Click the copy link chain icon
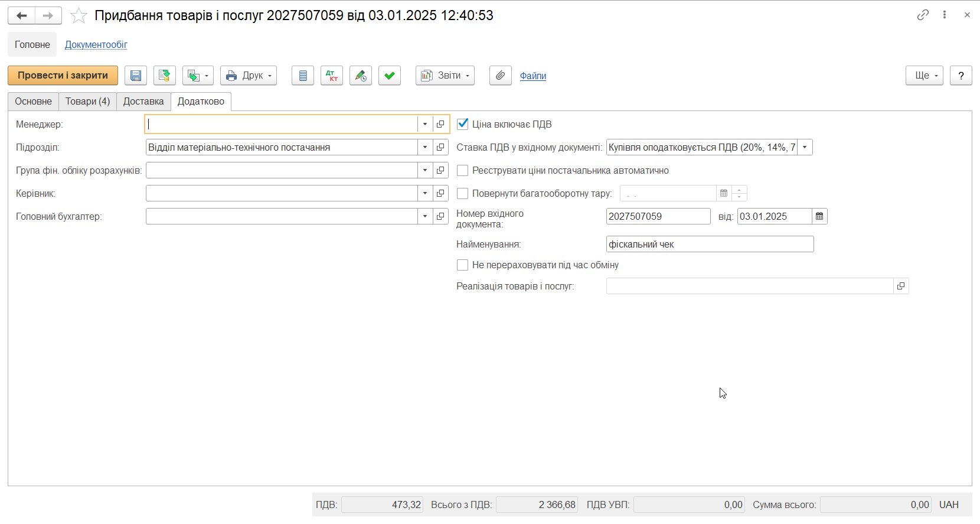The image size is (980, 524). [x=923, y=15]
